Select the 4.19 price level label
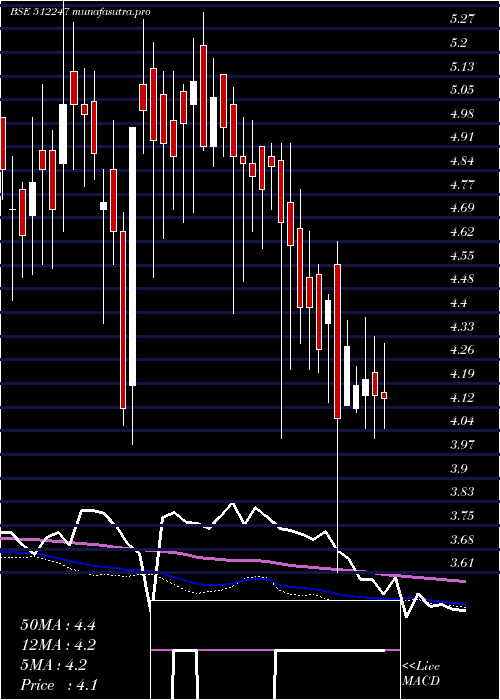500x700 pixels. click(x=462, y=374)
